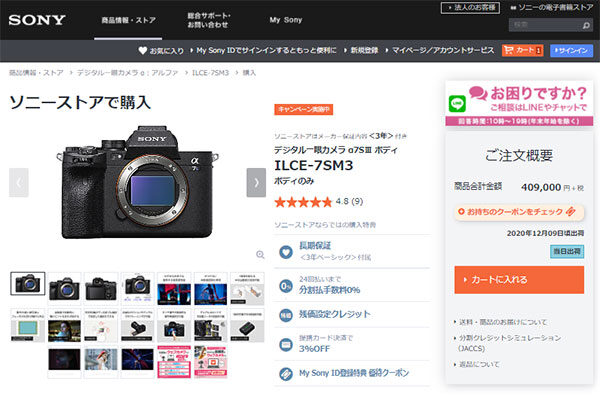
Task: Open the お困りですか chat banner
Action: pos(519,103)
